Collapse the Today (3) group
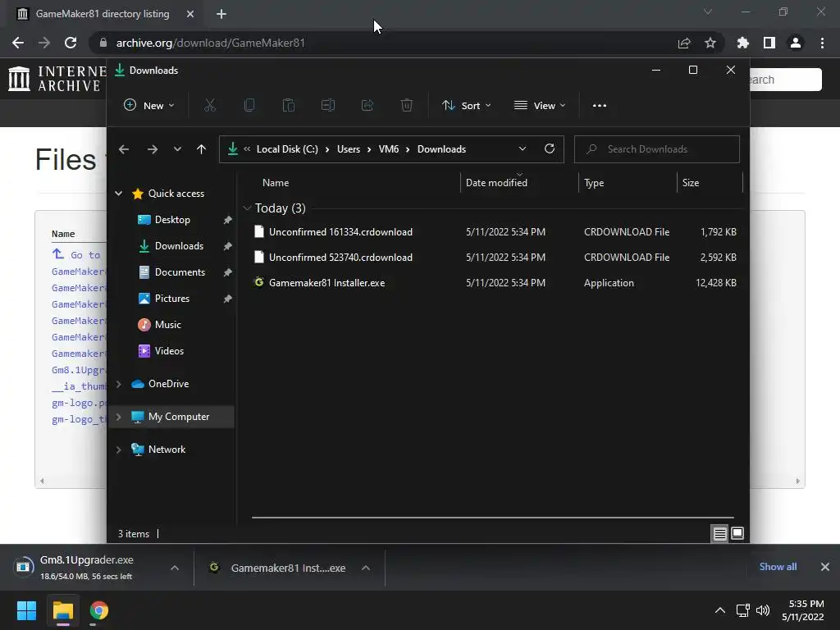 coord(247,208)
